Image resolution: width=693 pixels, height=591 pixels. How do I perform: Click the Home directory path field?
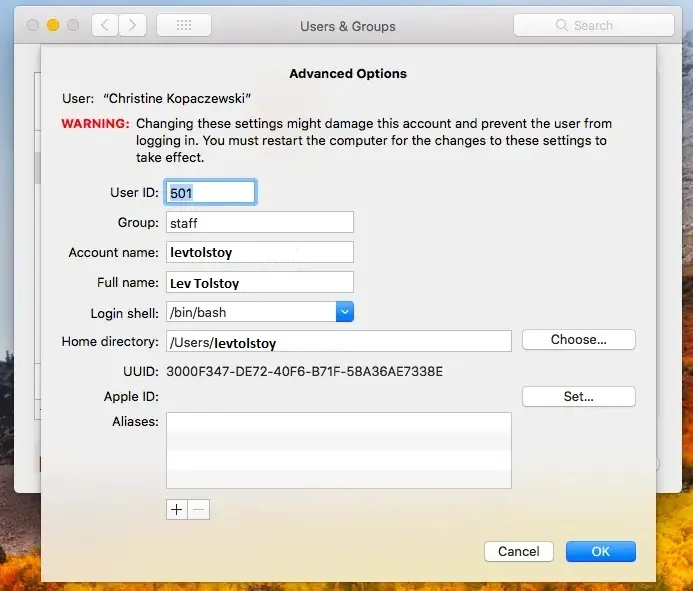[x=338, y=342]
